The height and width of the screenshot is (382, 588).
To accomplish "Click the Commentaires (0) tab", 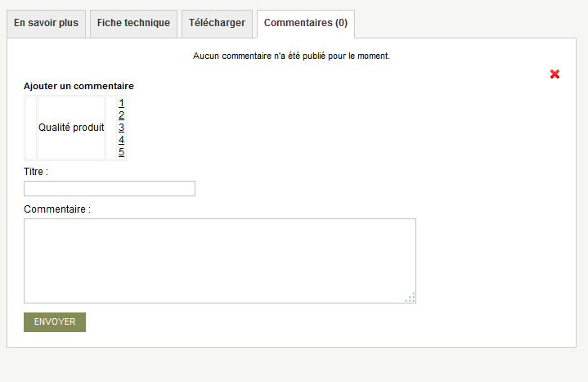I will [x=306, y=23].
